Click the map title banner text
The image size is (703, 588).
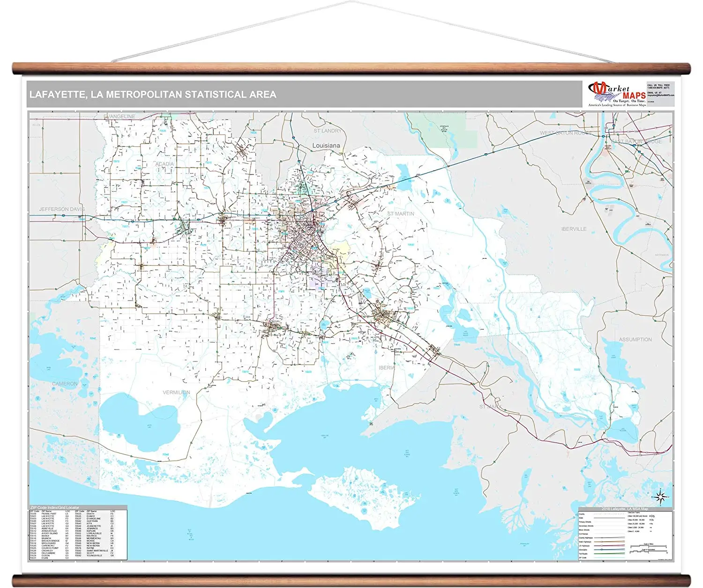coord(153,95)
